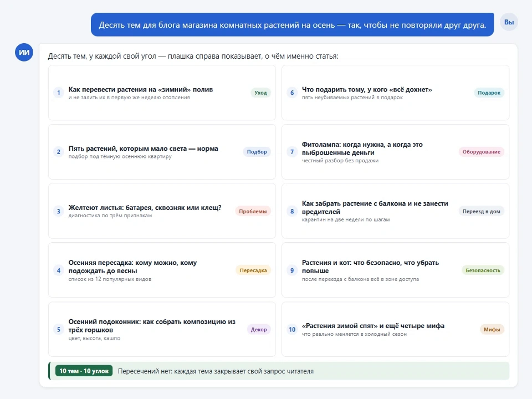Viewport: 532px width, 399px height.
Task: Click the ИИ assistant avatar
Action: (24, 52)
